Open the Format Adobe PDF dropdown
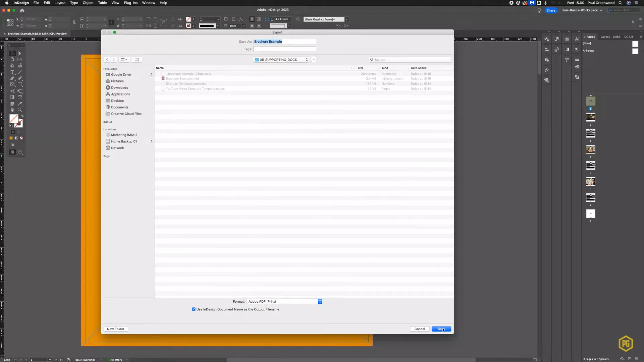The height and width of the screenshot is (362, 644). (284, 301)
